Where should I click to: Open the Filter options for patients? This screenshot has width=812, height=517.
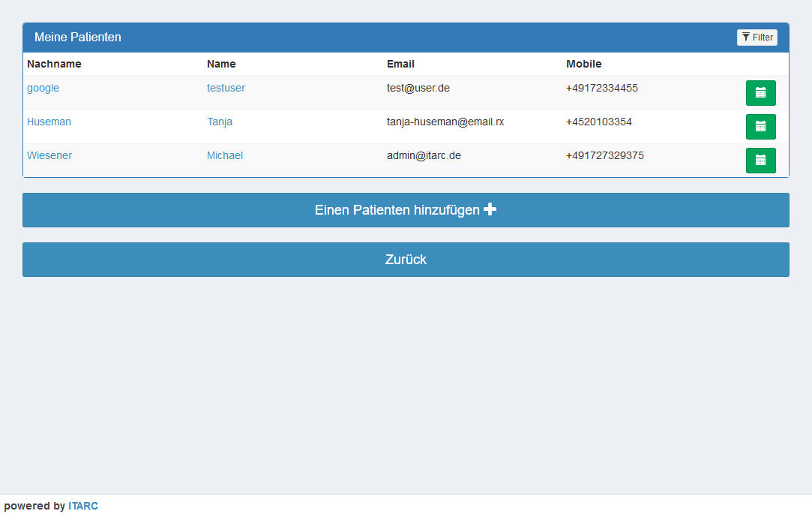click(x=757, y=38)
